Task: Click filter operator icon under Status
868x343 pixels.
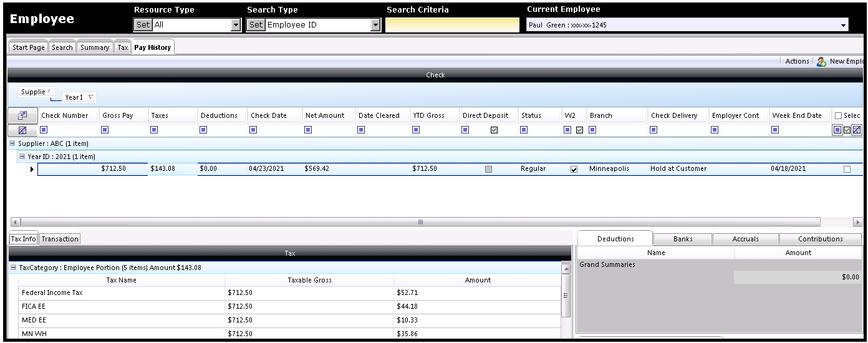Action: point(524,130)
